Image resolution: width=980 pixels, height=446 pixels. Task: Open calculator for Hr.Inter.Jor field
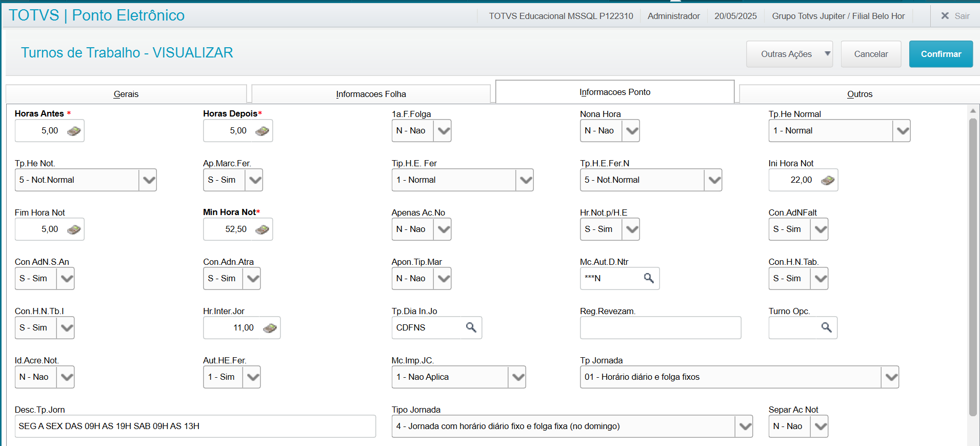(x=270, y=328)
